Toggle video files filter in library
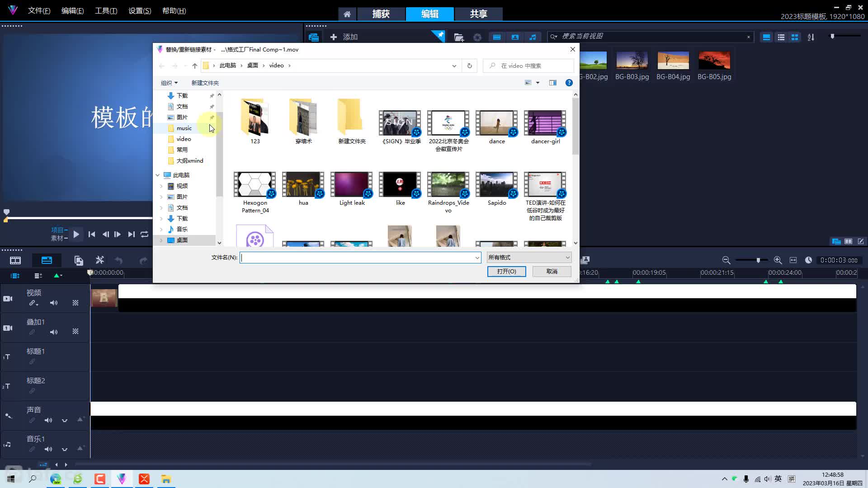This screenshot has width=868, height=488. click(496, 37)
